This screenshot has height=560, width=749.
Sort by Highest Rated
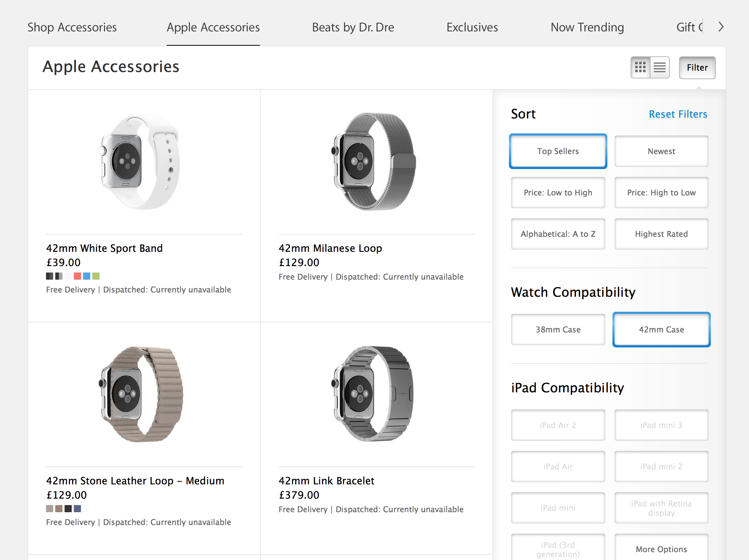[661, 234]
